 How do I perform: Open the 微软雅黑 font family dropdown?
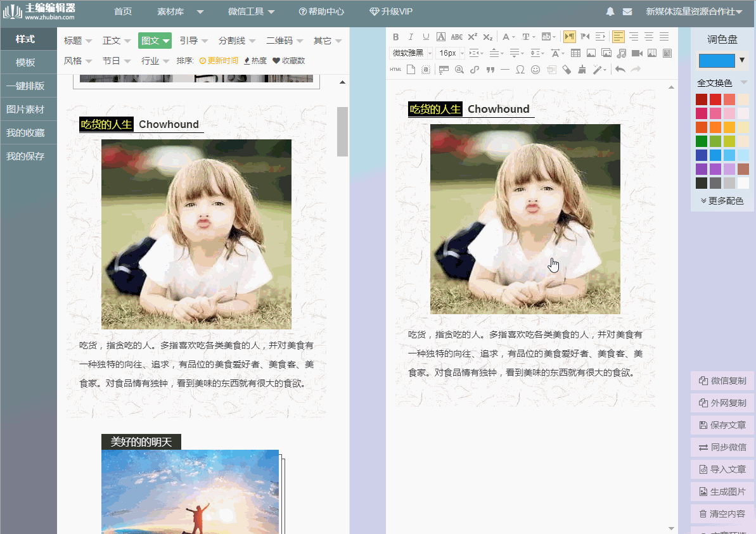coord(411,53)
